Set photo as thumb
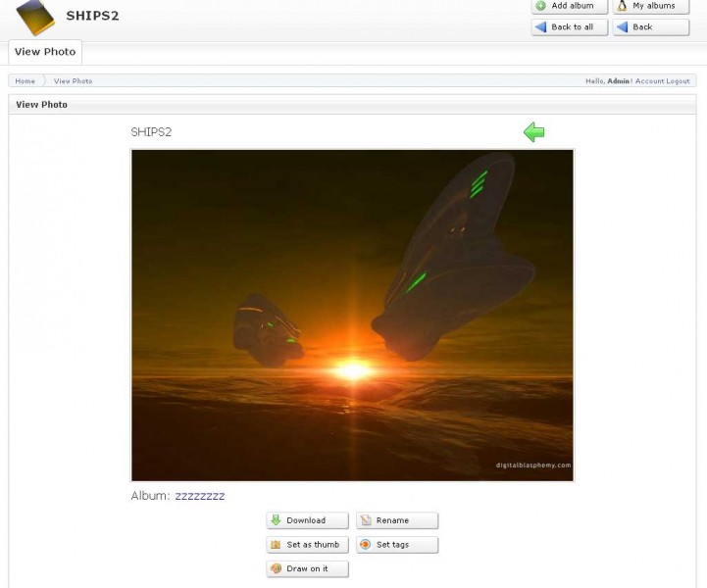707x588 pixels. point(307,545)
